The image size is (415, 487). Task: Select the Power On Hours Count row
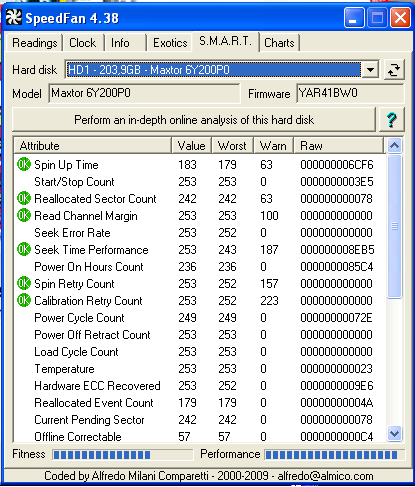pos(199,267)
